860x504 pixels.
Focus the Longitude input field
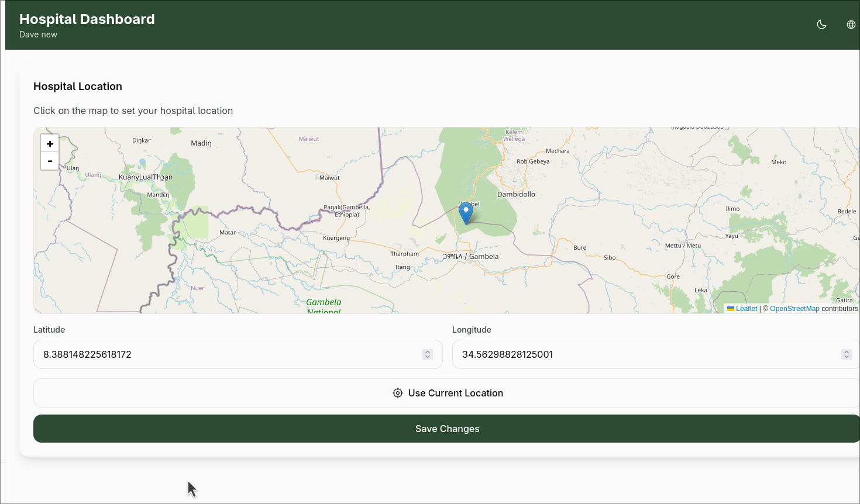tap(644, 354)
